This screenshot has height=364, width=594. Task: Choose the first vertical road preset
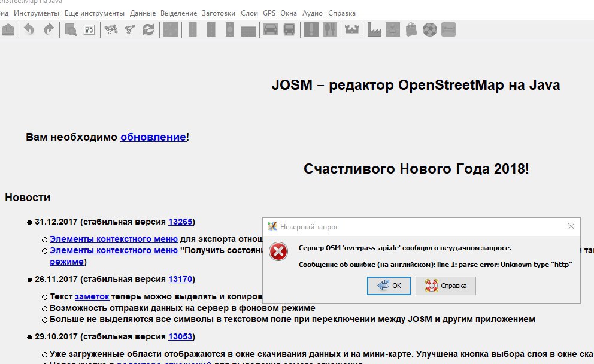click(192, 29)
